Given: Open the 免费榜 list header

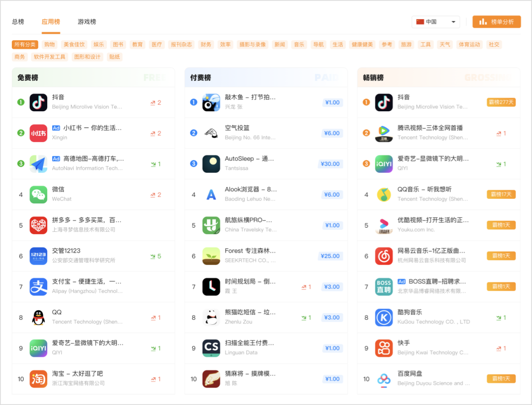Looking at the screenshot, I should point(93,78).
